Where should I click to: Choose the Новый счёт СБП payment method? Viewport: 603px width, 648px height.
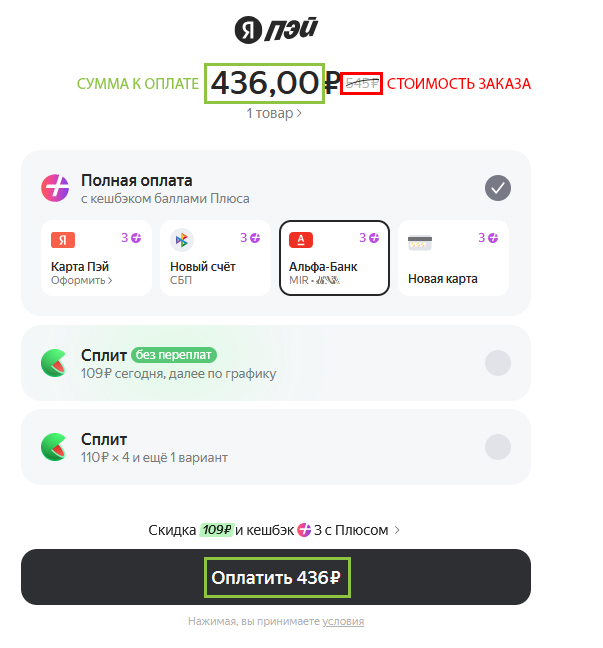click(x=214, y=258)
